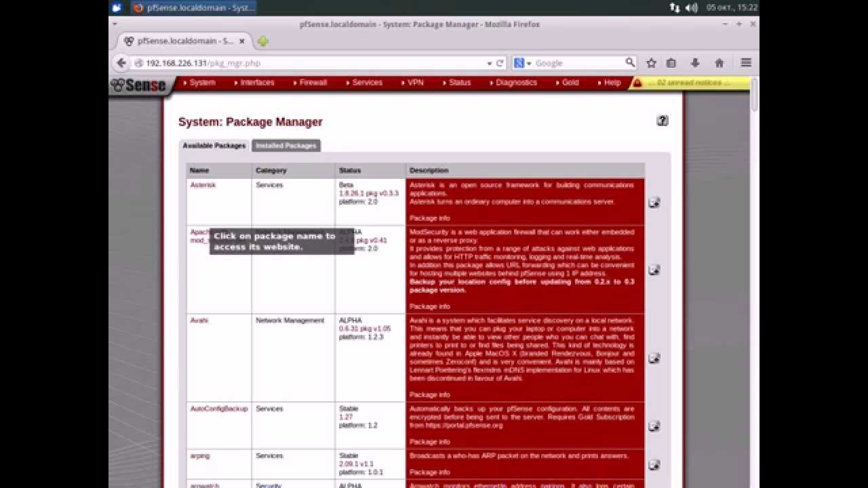
Task: Click the Asterisk version 1.8.26.1 text
Action: pos(369,193)
